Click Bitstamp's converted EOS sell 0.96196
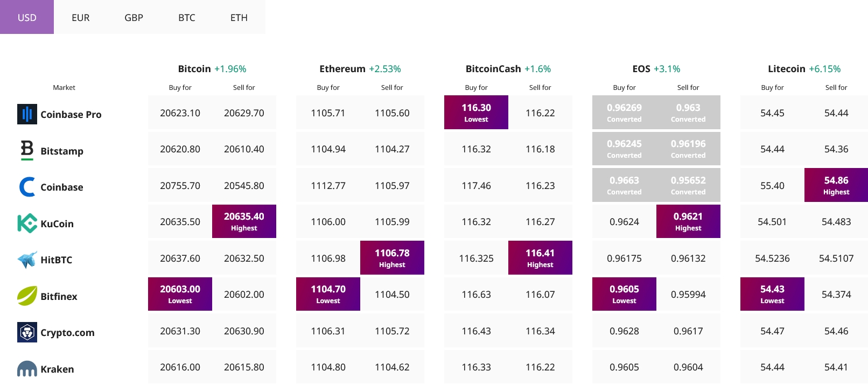 (688, 149)
